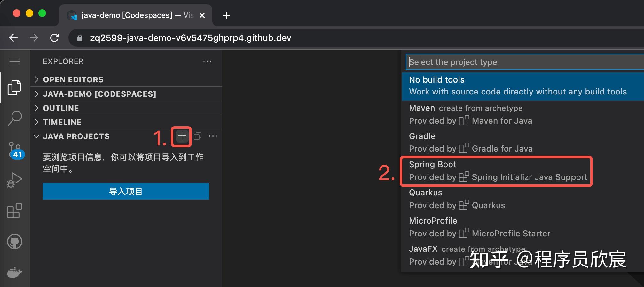The height and width of the screenshot is (287, 644).
Task: Choose the No build tools project type
Action: coord(522,86)
